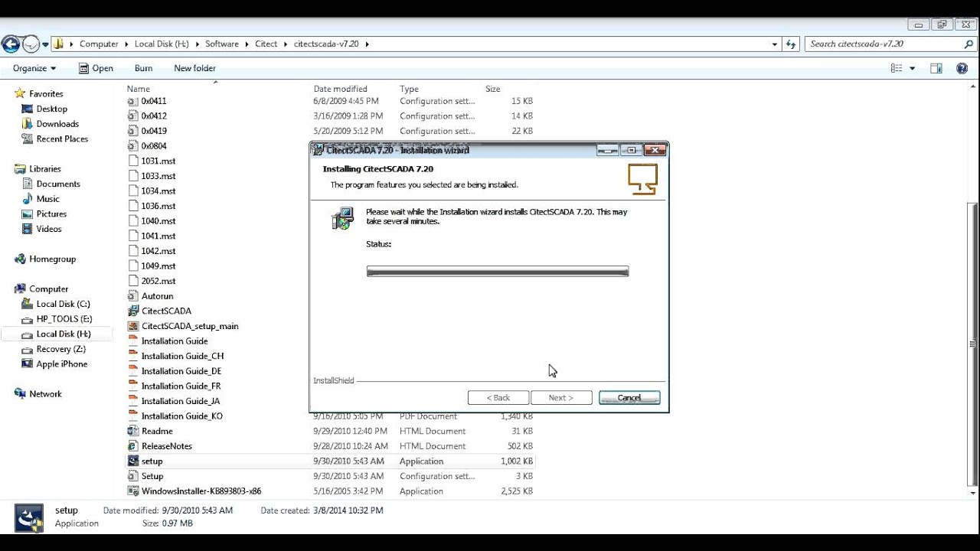
Task: Open Pictures library
Action: (x=51, y=214)
